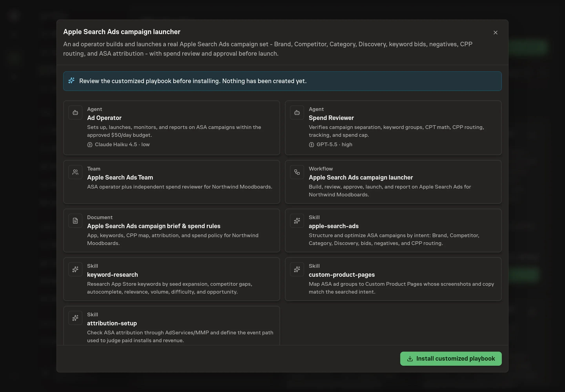This screenshot has width=565, height=392.
Task: Open the apple-search-ads skill title
Action: (x=334, y=226)
